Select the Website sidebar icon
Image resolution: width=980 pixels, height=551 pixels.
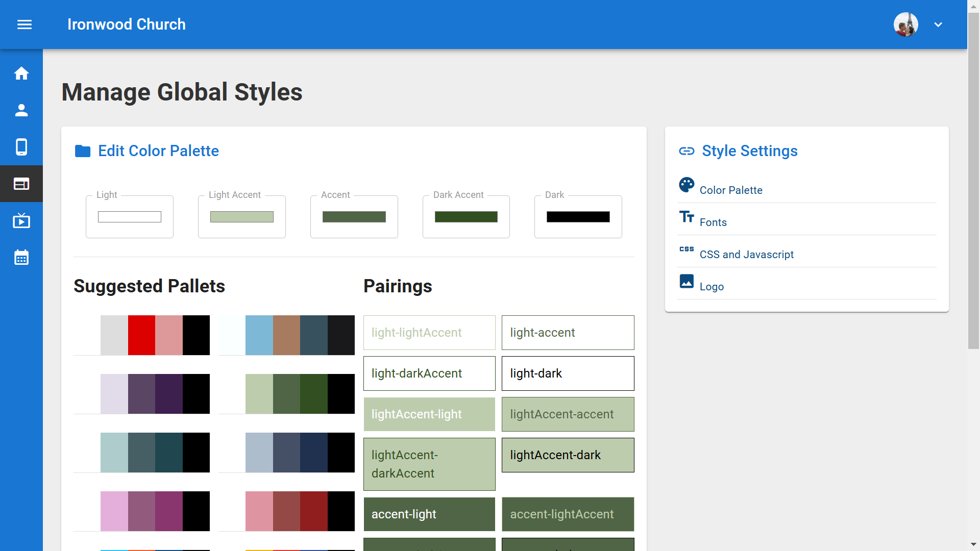(x=21, y=184)
